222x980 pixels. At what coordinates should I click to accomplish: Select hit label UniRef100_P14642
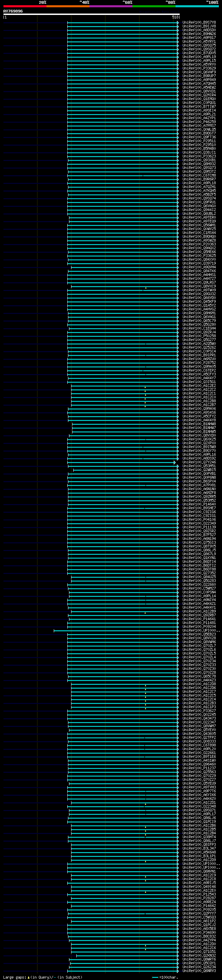199,906
